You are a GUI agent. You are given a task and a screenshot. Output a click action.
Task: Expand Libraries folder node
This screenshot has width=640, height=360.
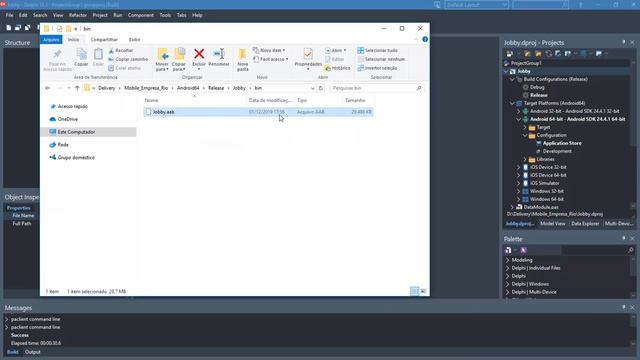pos(525,159)
